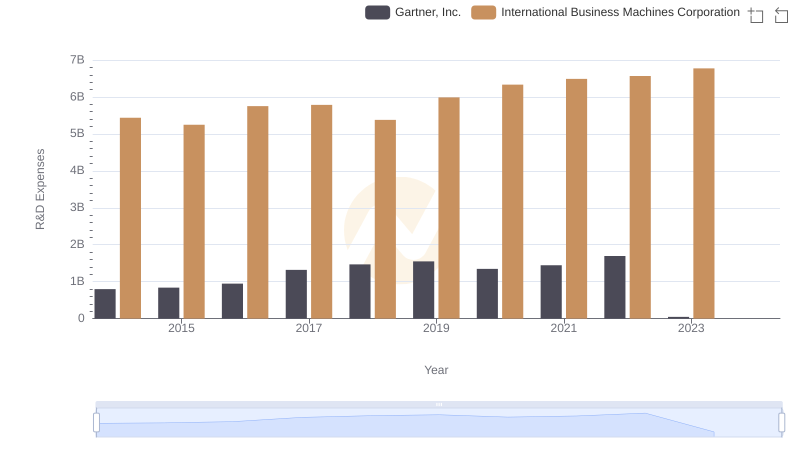Click the x-axis label 2023
Screen dimensions: 800x461
[x=691, y=328]
